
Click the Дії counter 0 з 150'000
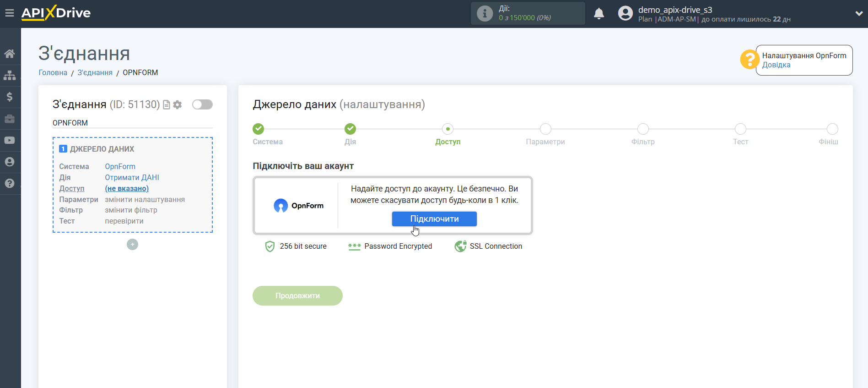click(x=525, y=18)
